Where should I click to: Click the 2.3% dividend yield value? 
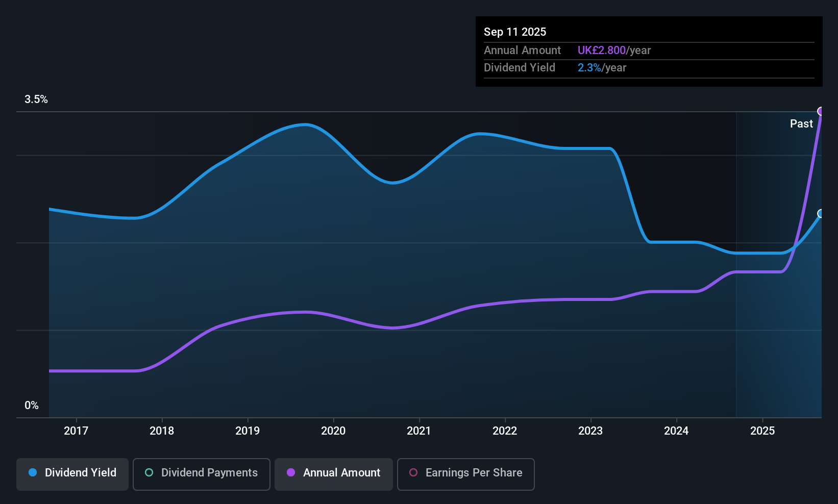point(589,68)
